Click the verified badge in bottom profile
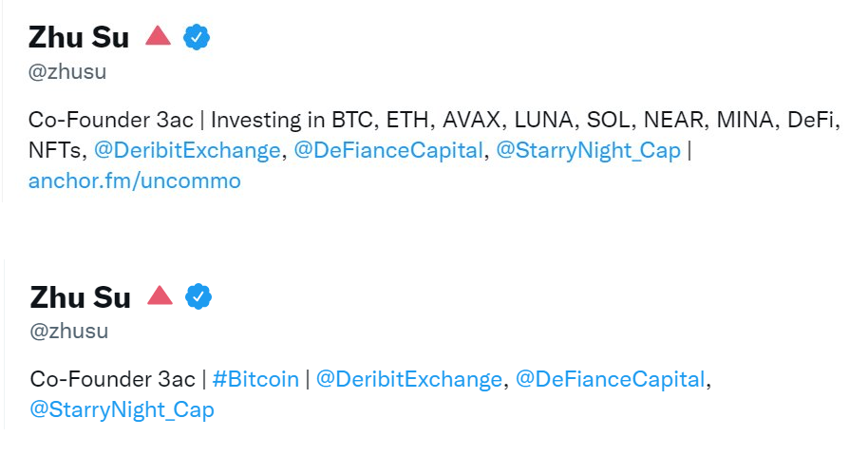868x475 pixels. [198, 296]
